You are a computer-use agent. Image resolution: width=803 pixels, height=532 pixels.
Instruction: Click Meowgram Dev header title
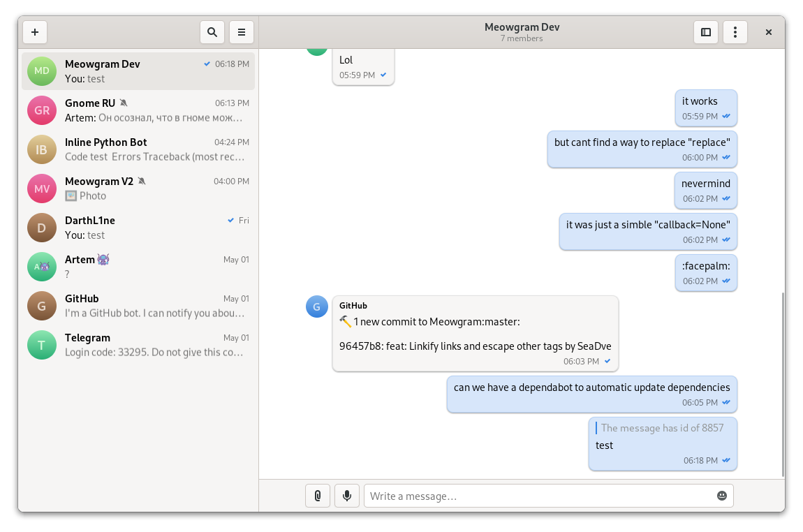pos(522,27)
